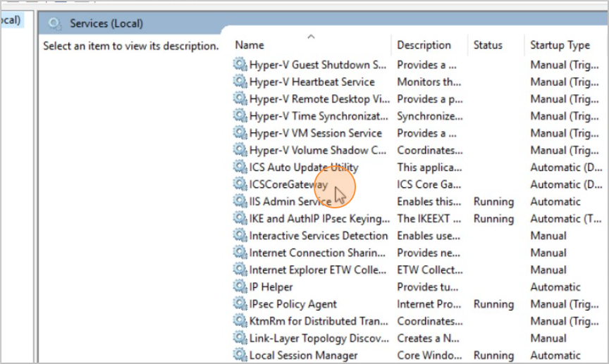The height and width of the screenshot is (364, 609).
Task: Select the ICSCoreGateway service name
Action: 288,184
